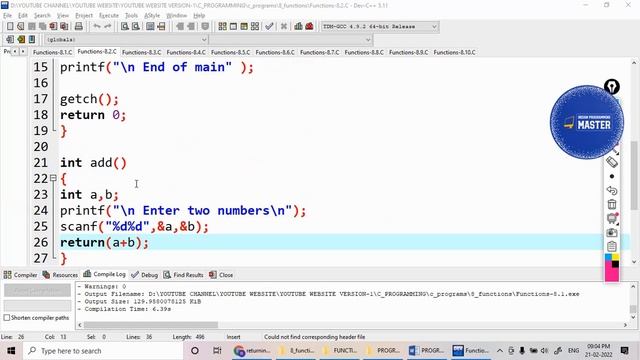640x360 pixels.
Task: Select the eraser annotation tool
Action: [611, 162]
